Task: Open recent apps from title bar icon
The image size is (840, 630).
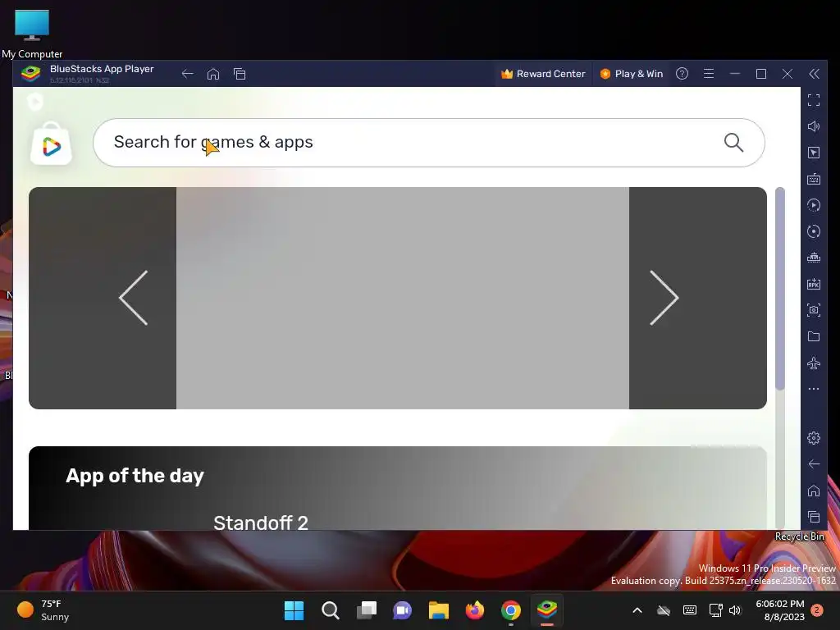Action: click(240, 74)
